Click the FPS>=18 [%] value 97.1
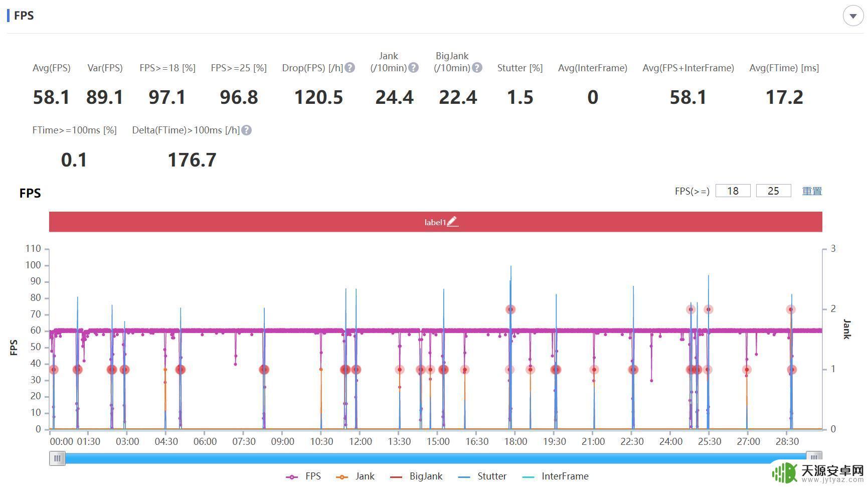Viewport: 868px width, 487px height. (167, 97)
